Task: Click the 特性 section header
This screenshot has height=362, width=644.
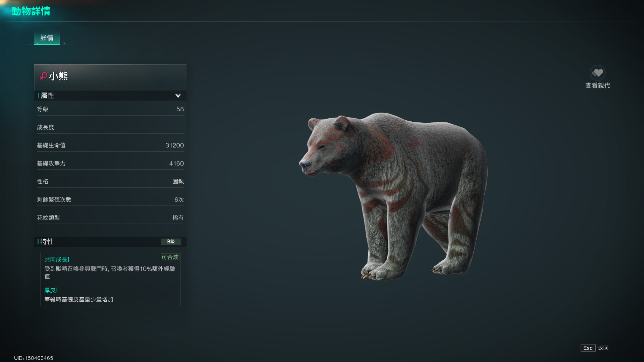Action: point(110,242)
